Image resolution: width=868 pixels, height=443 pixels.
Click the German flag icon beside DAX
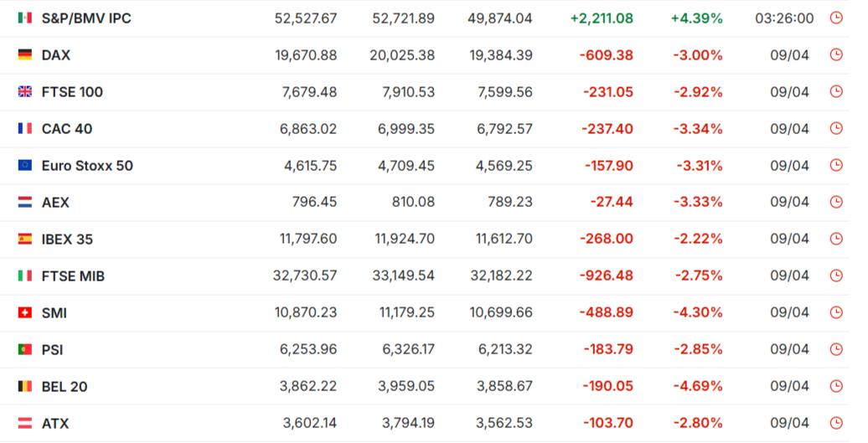(25, 54)
